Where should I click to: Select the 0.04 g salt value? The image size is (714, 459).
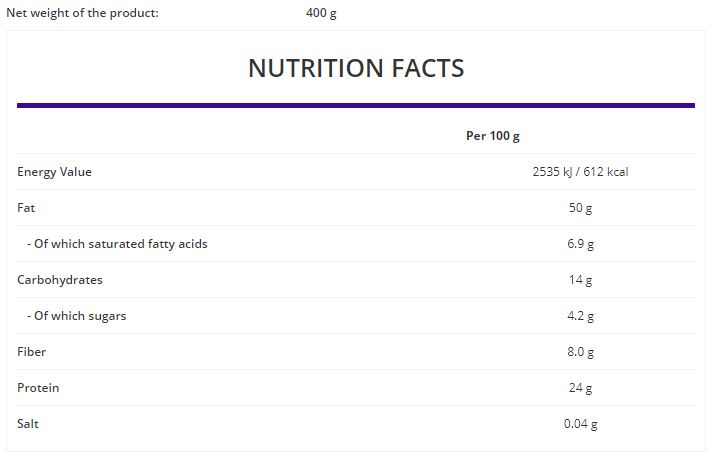coord(580,423)
